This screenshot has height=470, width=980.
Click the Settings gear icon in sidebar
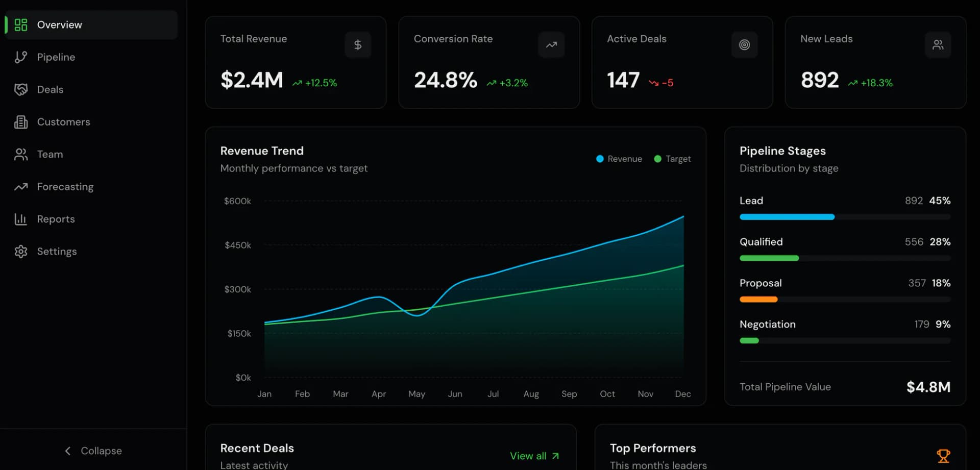(21, 252)
